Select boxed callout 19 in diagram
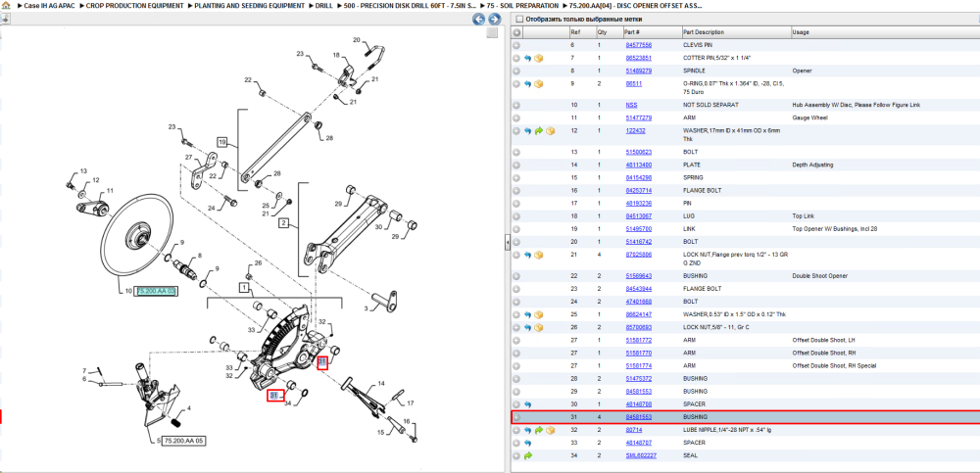Viewport: 980px width, 473px height. [221, 142]
